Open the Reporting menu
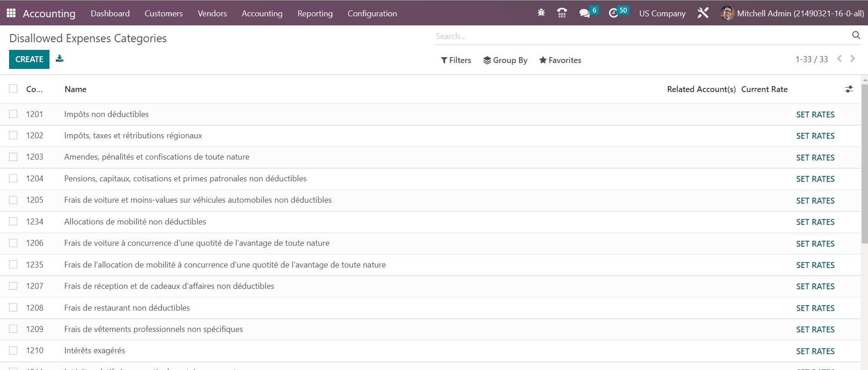Screen dimensions: 868x370 [315, 14]
